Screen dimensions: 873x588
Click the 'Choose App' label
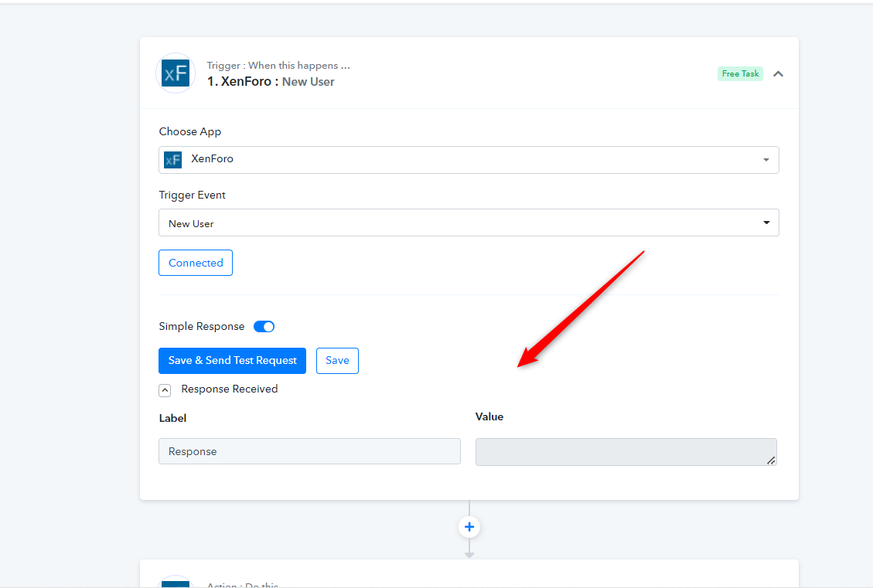pos(190,132)
